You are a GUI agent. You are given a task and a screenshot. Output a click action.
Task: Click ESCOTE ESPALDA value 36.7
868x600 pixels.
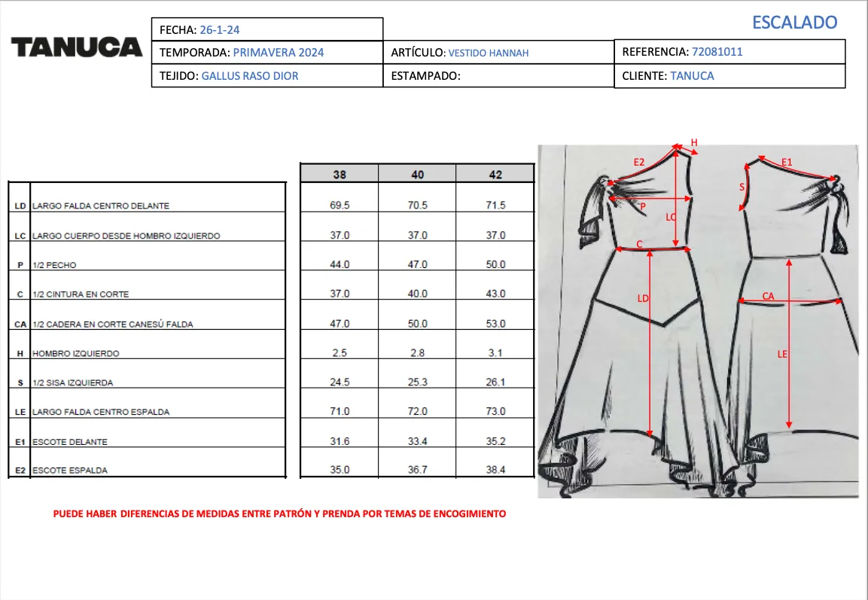(x=417, y=470)
